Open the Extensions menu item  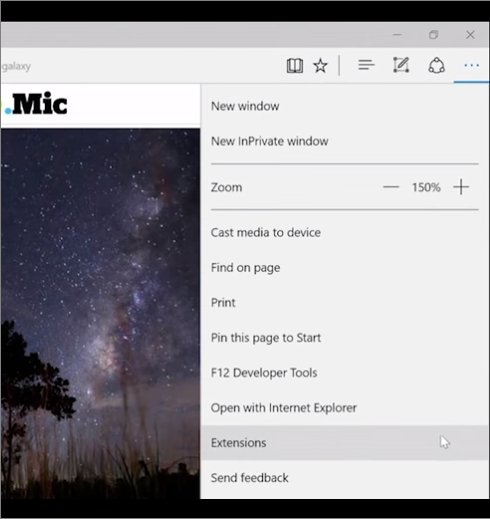[x=345, y=443]
